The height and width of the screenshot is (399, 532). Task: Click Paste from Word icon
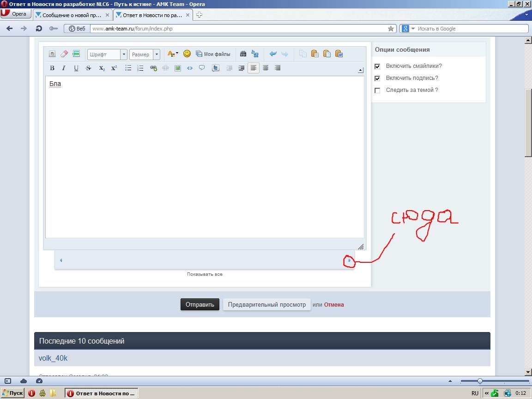pos(339,54)
